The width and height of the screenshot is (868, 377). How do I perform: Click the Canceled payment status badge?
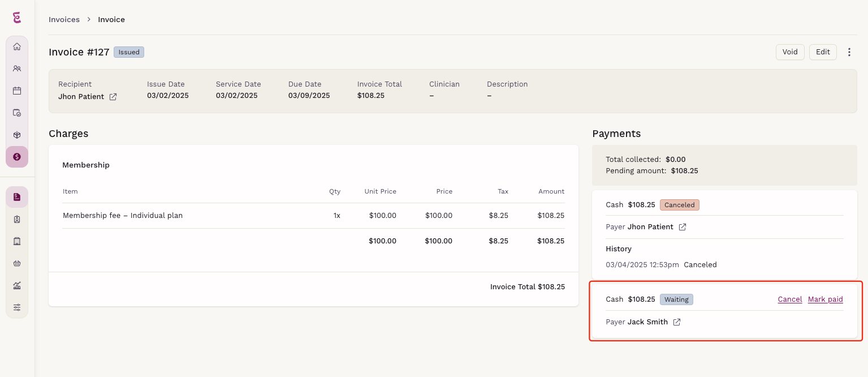coord(680,205)
